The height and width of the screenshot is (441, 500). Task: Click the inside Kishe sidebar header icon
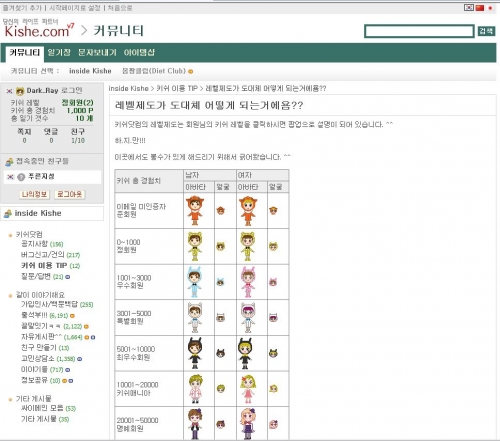pyautogui.click(x=8, y=214)
